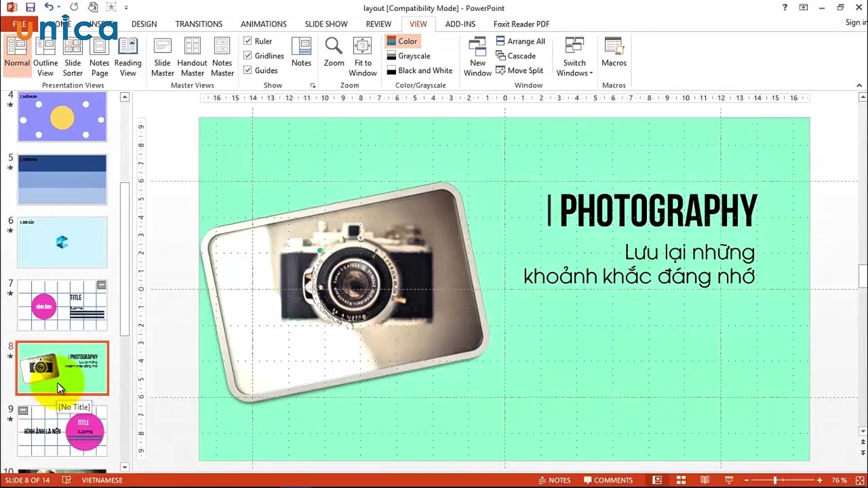868x488 pixels.
Task: Toggle the Ruler checkbox
Action: coord(258,41)
